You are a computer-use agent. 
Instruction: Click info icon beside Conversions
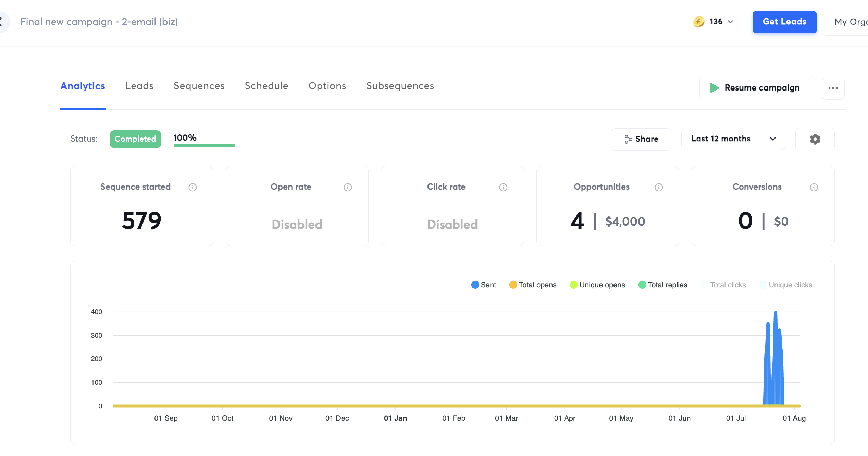(814, 187)
